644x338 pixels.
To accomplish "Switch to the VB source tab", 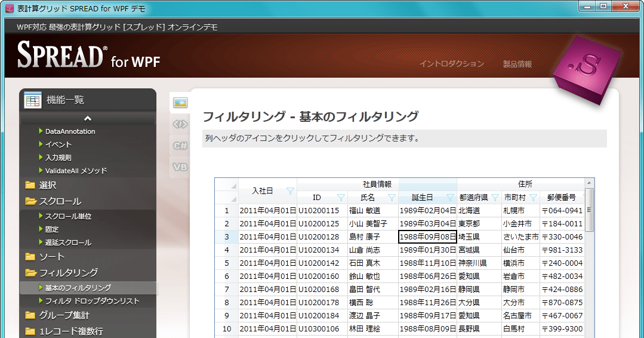I will [180, 167].
